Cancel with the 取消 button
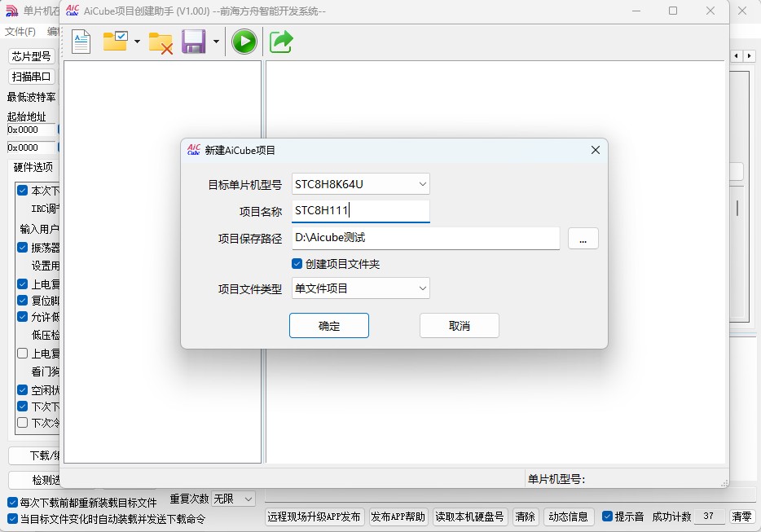The height and width of the screenshot is (532, 761). (x=459, y=326)
